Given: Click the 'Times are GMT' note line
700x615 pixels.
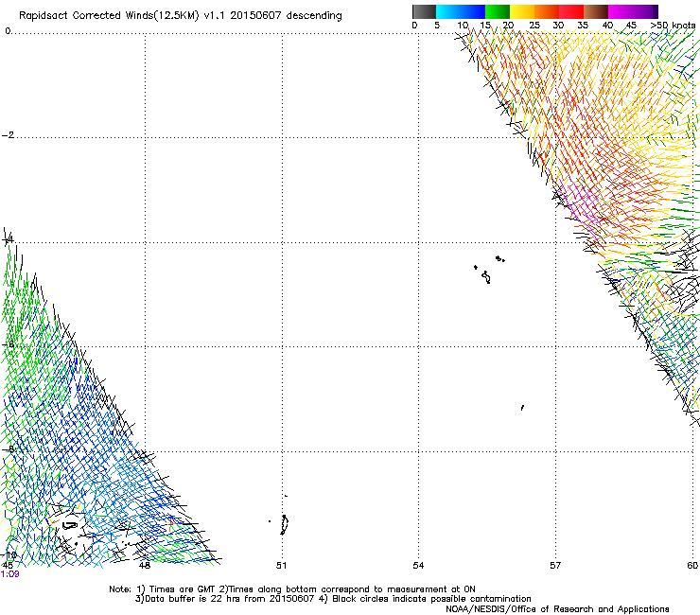Looking at the screenshot, I should 292,589.
